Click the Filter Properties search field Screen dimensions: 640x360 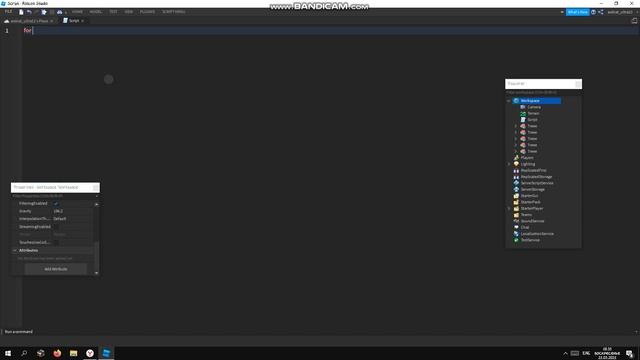pyautogui.click(x=54, y=196)
